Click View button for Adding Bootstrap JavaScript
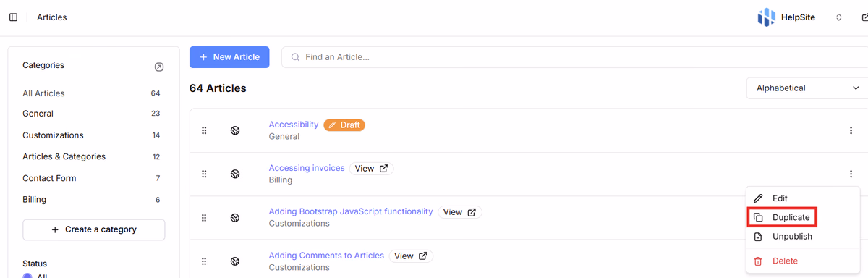 click(460, 212)
